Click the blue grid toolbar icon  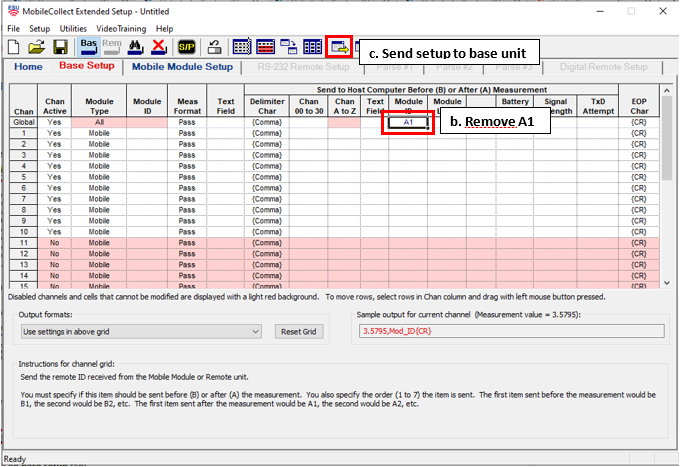point(242,46)
